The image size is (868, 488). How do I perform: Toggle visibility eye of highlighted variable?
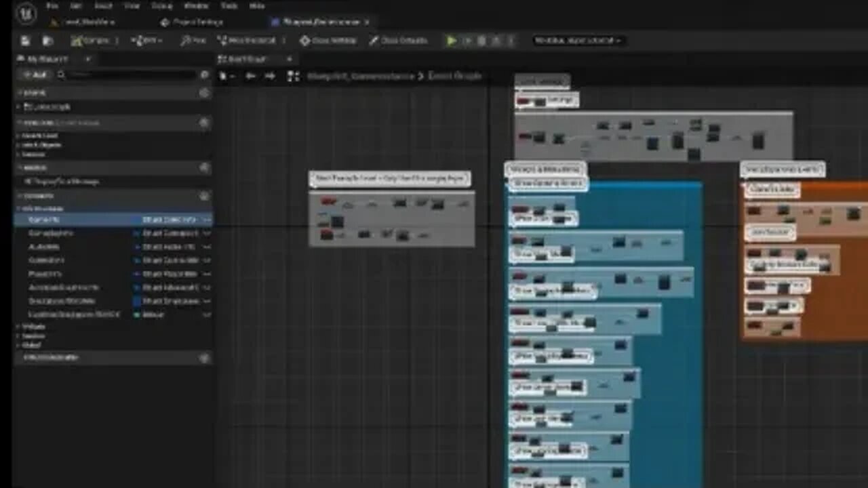[x=207, y=220]
